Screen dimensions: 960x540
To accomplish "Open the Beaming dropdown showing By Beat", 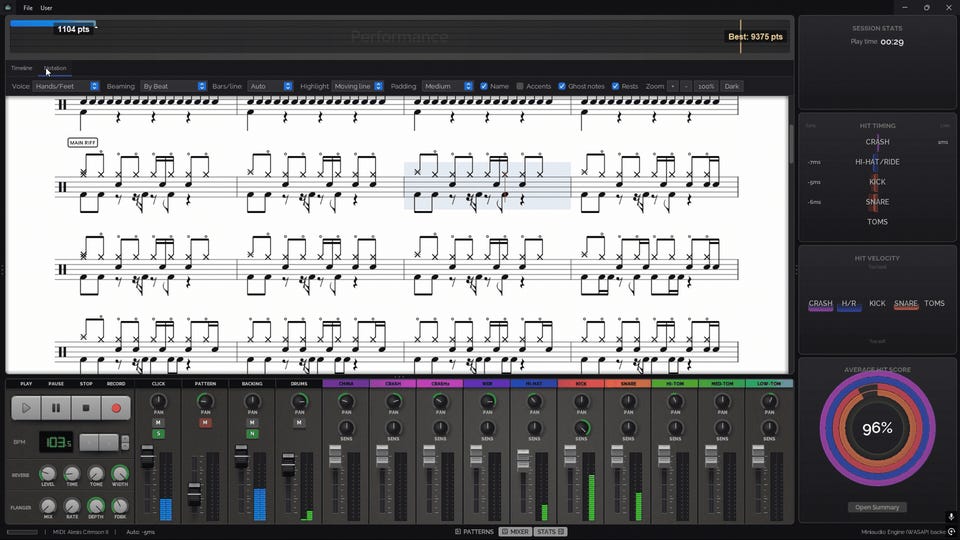I will tap(173, 86).
